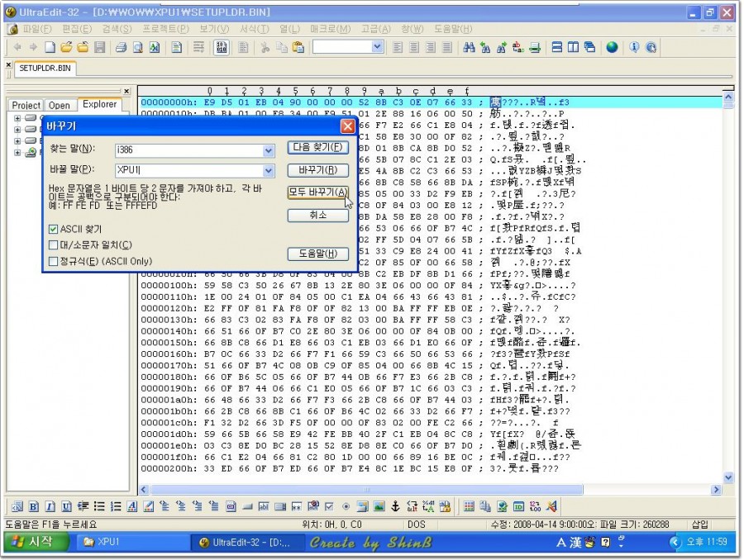Image resolution: width=744 pixels, height=560 pixels.
Task: Check the 대/소문자 일치(C) checkbox
Action: tap(53, 245)
